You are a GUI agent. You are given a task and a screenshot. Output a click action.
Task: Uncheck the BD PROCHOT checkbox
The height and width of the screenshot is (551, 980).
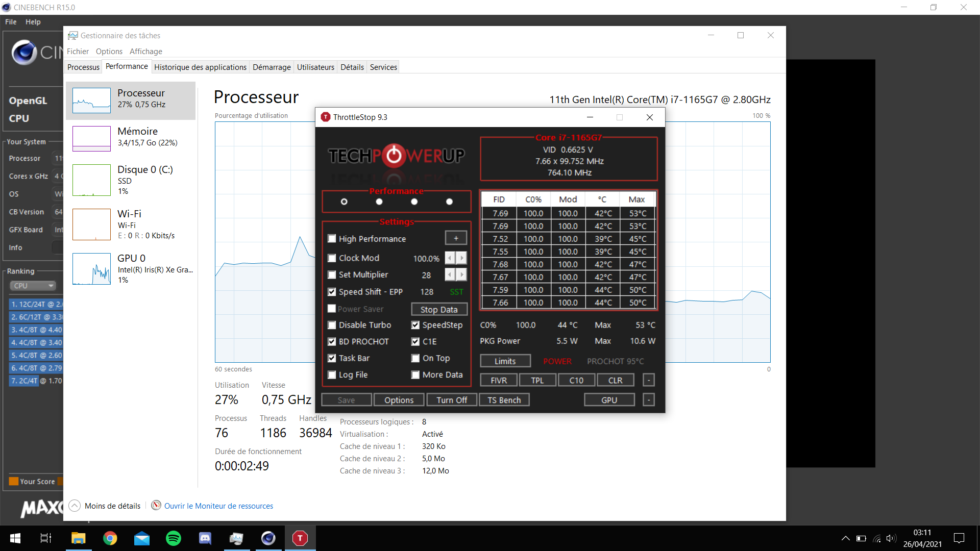(332, 342)
